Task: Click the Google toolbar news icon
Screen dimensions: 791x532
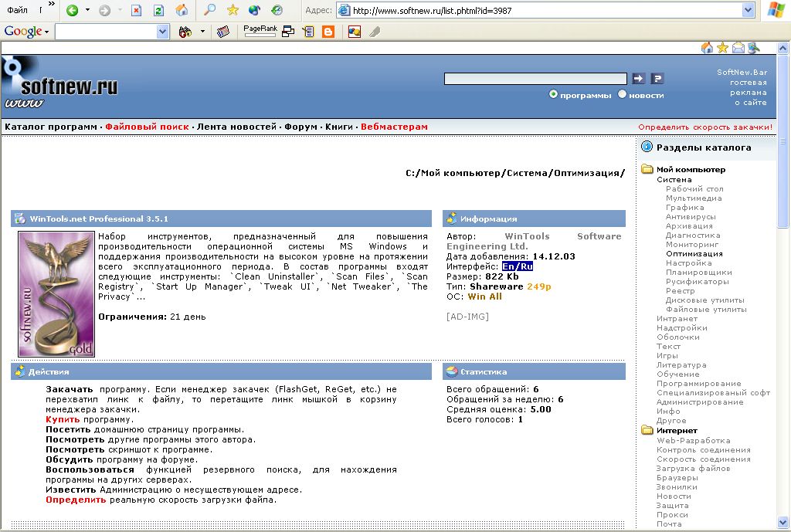Action: click(223, 32)
